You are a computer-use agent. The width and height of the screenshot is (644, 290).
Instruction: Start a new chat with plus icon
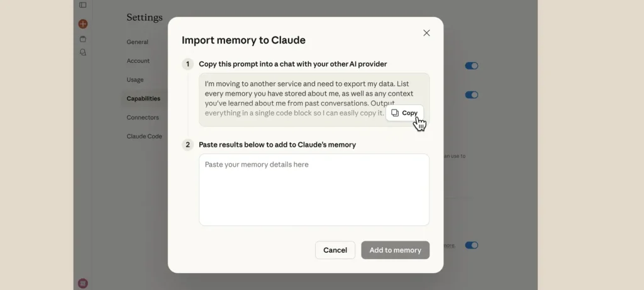(83, 24)
